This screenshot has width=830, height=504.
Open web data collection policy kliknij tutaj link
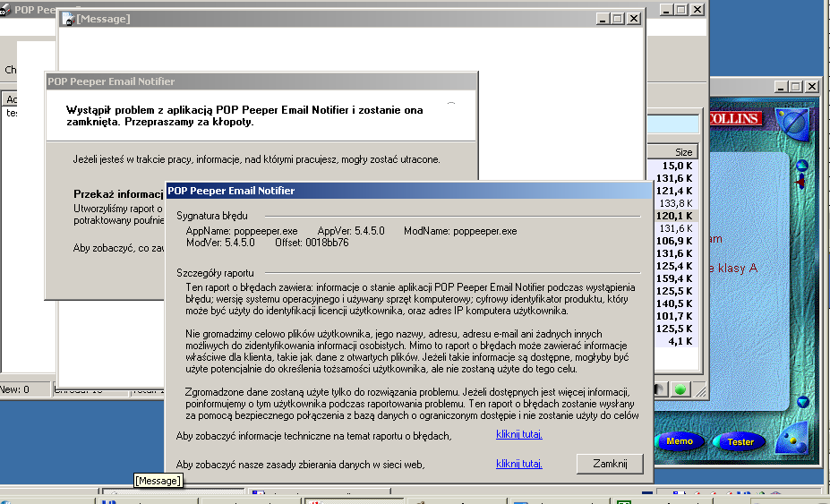tap(518, 464)
